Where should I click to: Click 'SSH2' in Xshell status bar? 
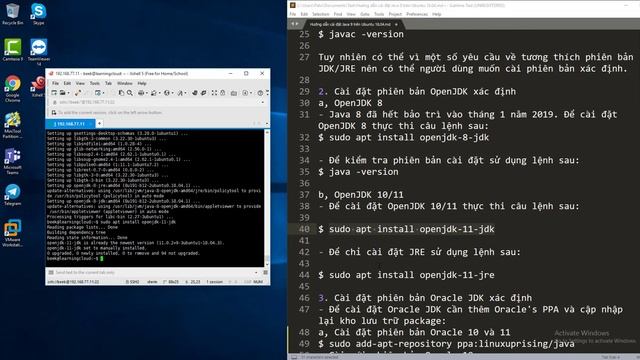pyautogui.click(x=133, y=282)
